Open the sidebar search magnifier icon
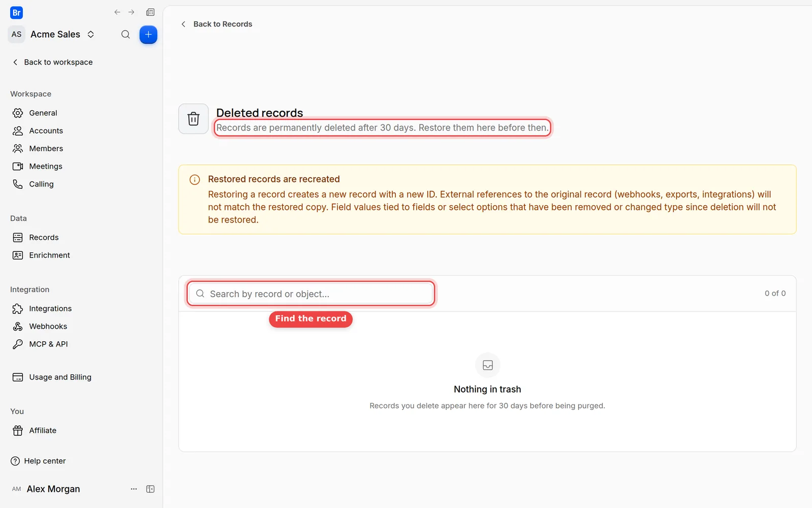The image size is (812, 508). tap(125, 35)
